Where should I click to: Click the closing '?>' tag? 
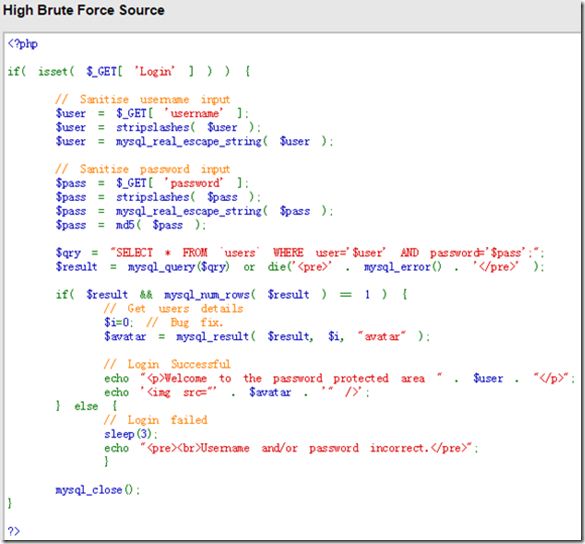14,531
